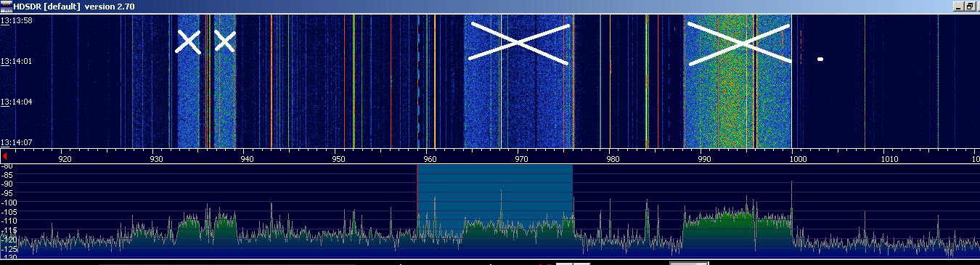The height and width of the screenshot is (265, 980).
Task: Click the 13:14:04 waterfall timestamp
Action: tap(17, 102)
